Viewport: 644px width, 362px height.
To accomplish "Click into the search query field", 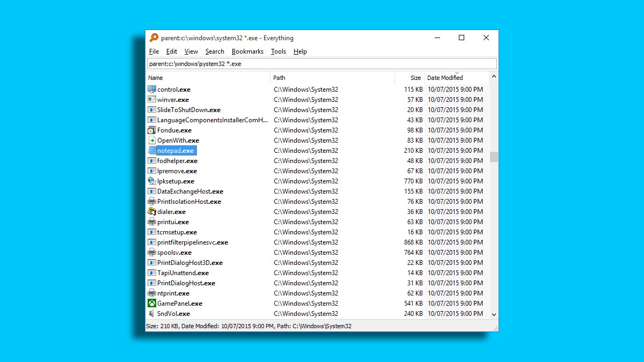I will pyautogui.click(x=322, y=64).
